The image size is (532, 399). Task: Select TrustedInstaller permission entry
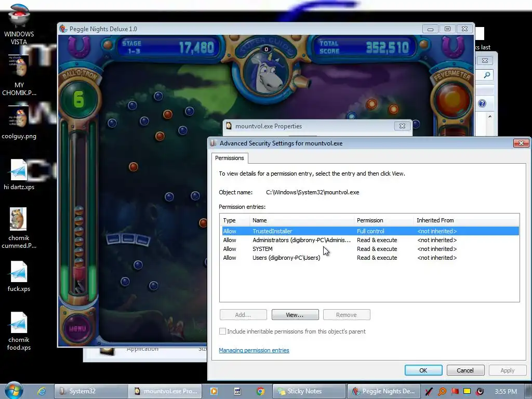pos(370,231)
